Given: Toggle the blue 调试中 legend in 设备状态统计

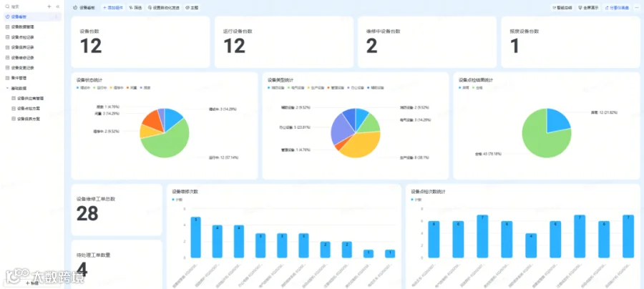Looking at the screenshot, I should 84,88.
